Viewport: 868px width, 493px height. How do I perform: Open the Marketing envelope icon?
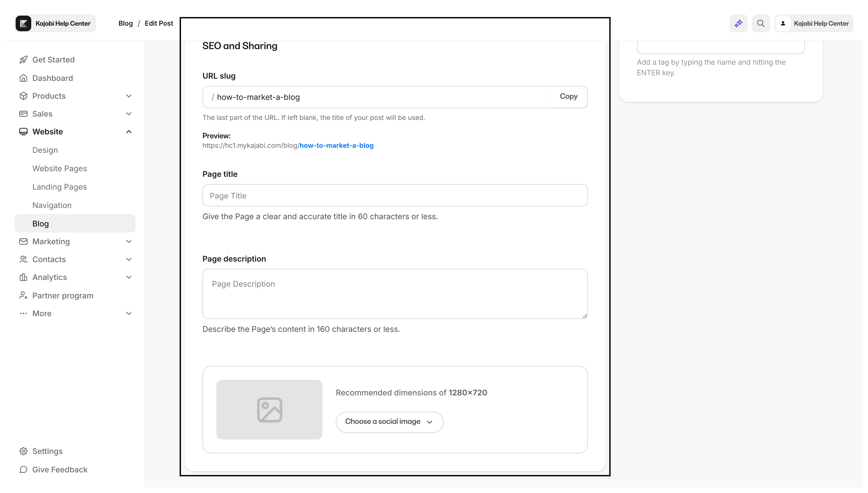tap(23, 241)
